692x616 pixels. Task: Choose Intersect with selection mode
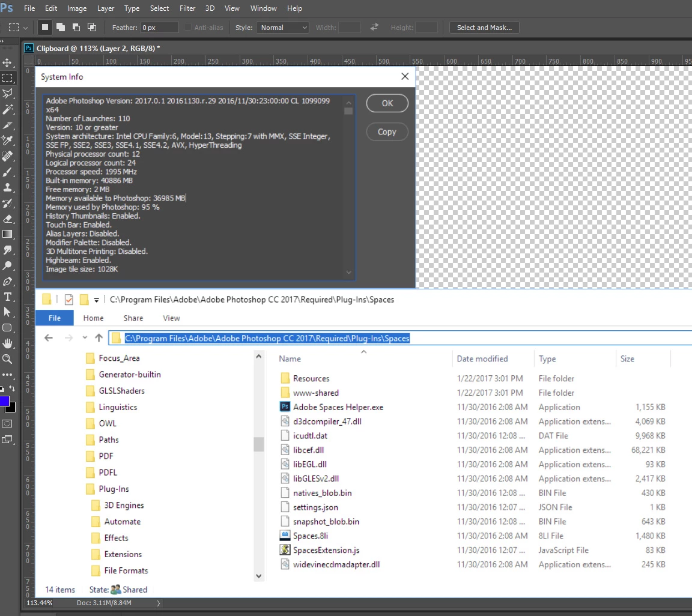[x=92, y=27]
